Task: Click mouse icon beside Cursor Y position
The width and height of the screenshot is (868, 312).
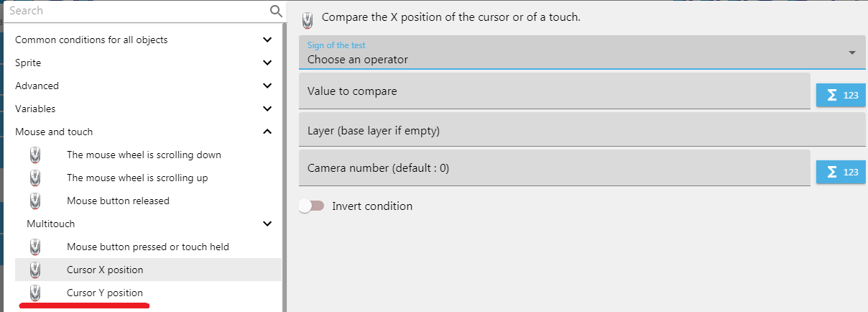Action: click(x=35, y=293)
